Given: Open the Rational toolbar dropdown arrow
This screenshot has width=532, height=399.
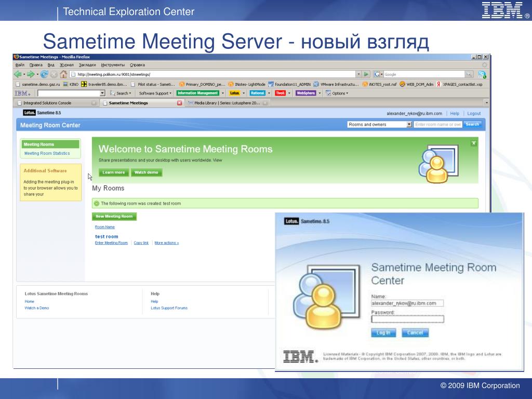Looking at the screenshot, I should tap(269, 93).
